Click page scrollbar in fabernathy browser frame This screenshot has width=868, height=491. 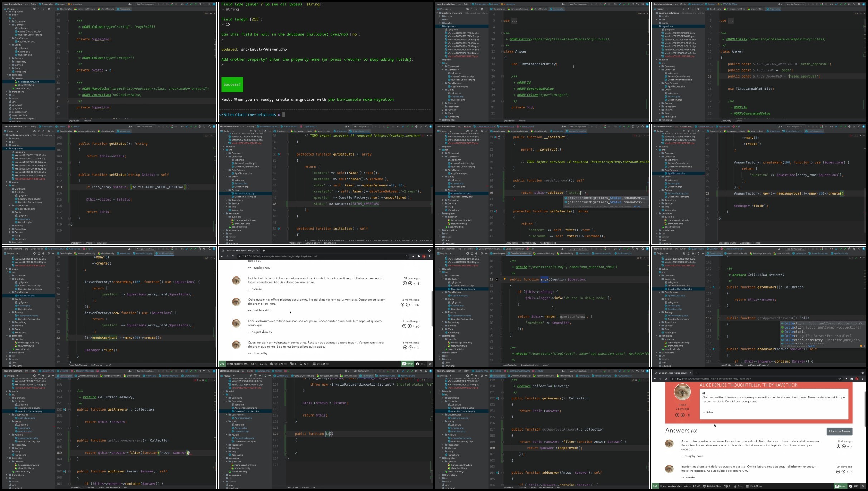click(x=432, y=308)
